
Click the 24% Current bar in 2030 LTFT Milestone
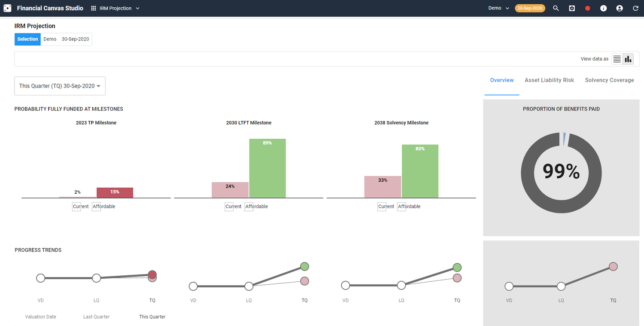[230, 190]
